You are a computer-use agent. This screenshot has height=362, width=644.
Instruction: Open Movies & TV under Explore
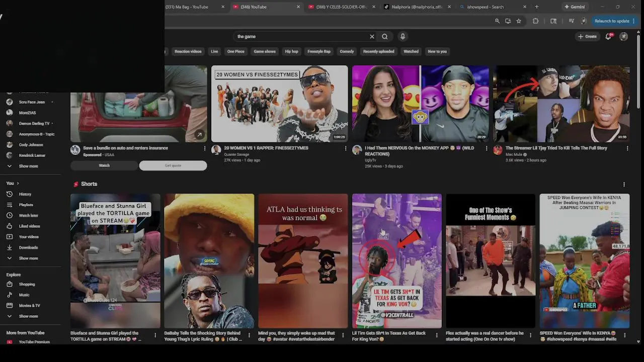[29, 305]
